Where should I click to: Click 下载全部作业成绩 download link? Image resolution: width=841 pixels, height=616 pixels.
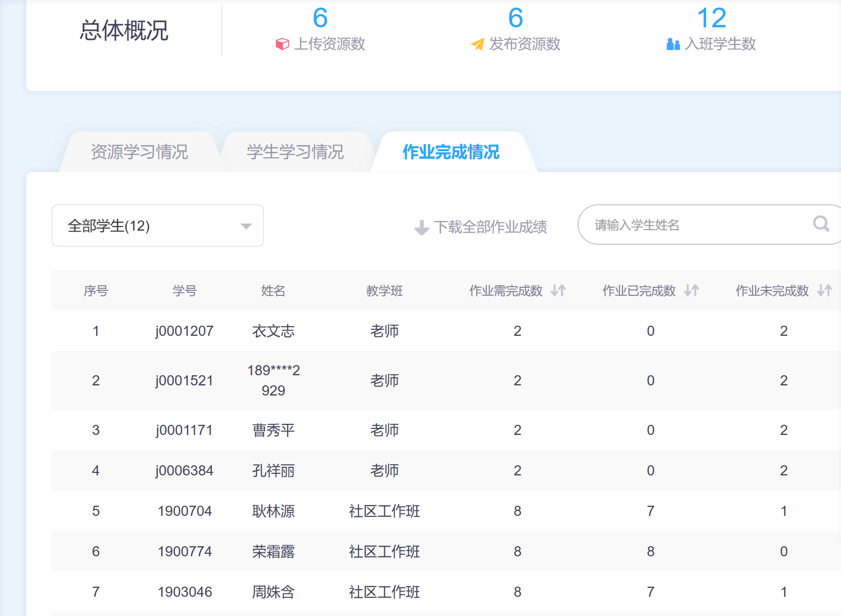(x=490, y=227)
